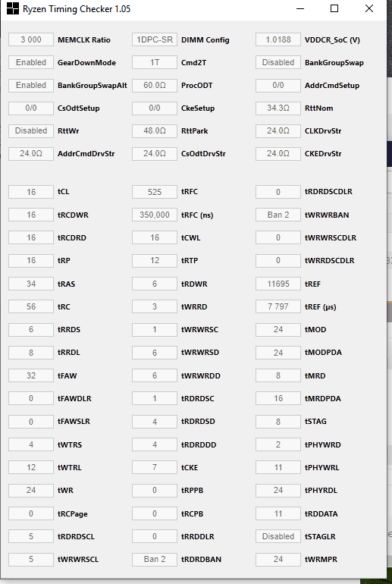The image size is (392, 584).
Task: Click the tRFC 525 value field
Action: [155, 192]
